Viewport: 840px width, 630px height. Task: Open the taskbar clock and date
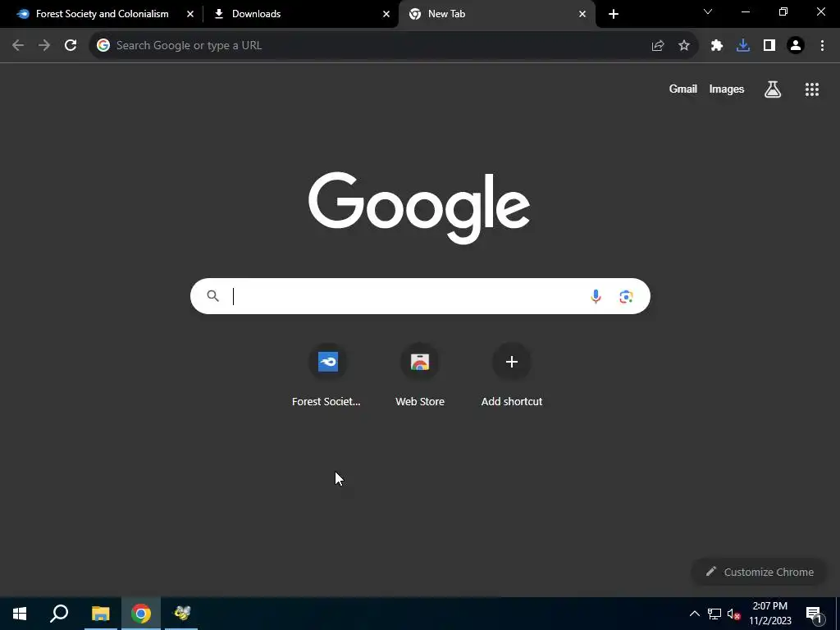(769, 614)
